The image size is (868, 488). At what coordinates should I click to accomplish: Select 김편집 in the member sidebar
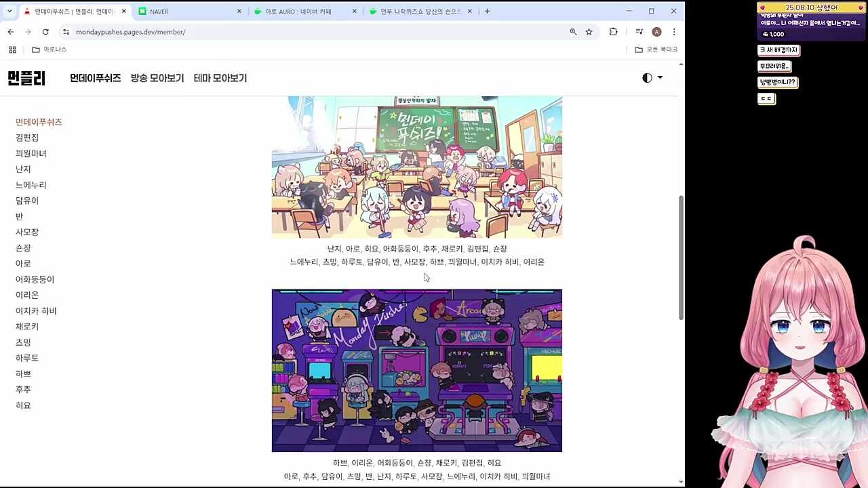coord(27,138)
